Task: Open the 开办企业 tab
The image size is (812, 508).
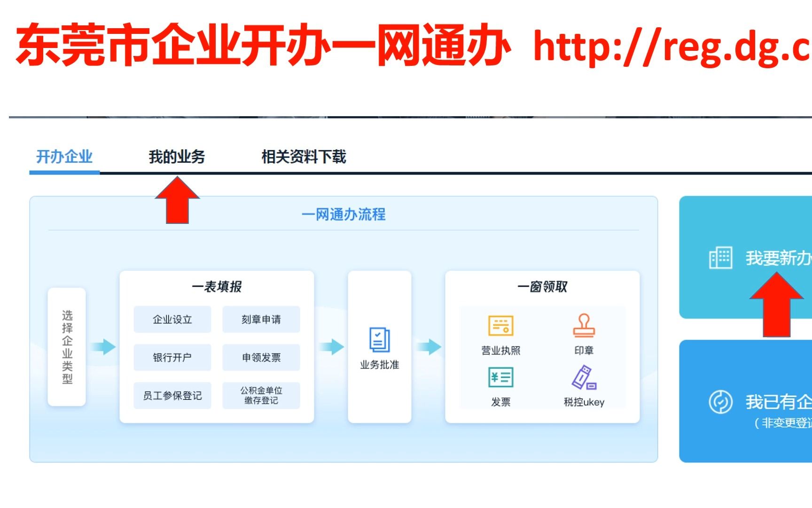Action: coord(64,157)
